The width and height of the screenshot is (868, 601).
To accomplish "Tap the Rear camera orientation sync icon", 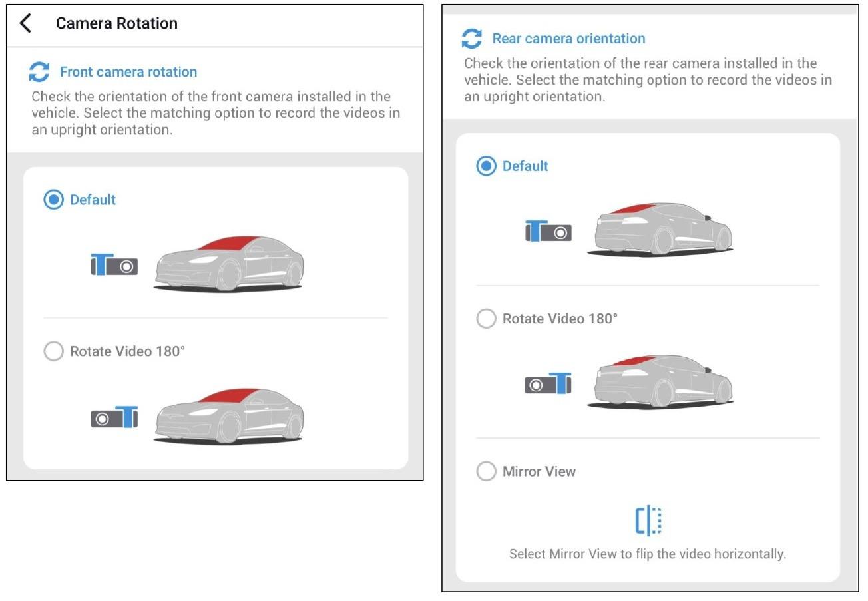I will point(472,39).
